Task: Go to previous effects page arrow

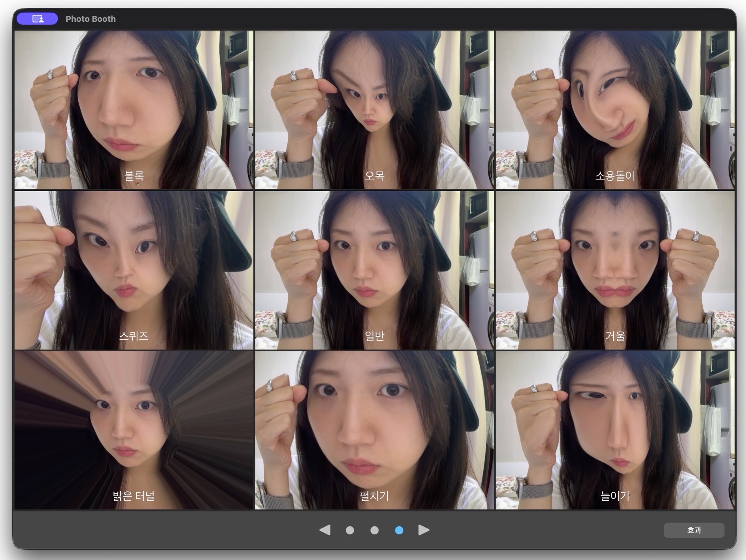Action: [x=325, y=530]
